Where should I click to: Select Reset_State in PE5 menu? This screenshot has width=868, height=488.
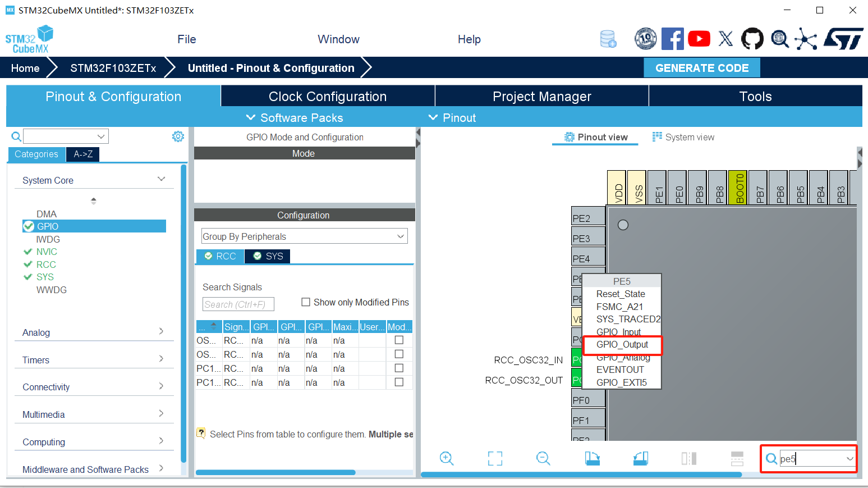621,294
